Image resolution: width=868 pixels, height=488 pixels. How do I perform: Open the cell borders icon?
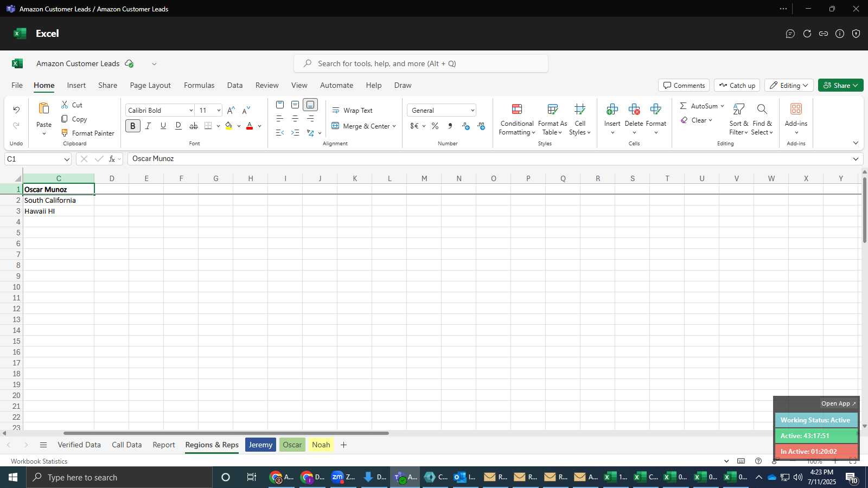tap(208, 126)
